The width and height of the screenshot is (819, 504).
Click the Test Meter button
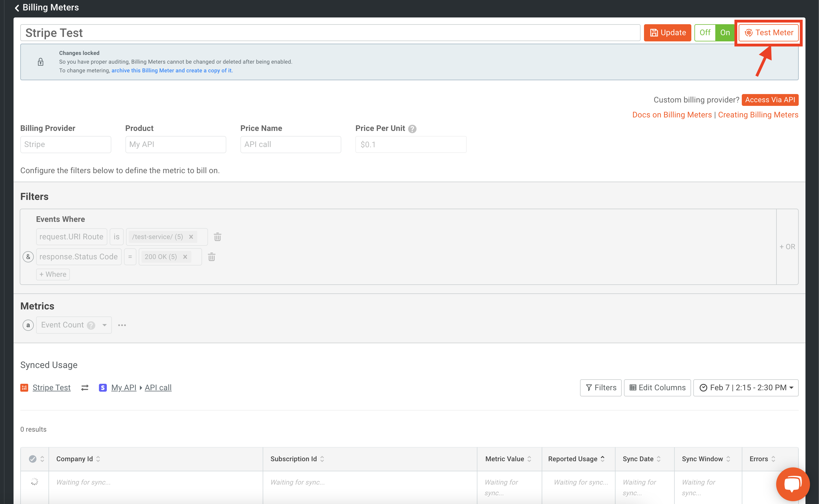coord(769,33)
